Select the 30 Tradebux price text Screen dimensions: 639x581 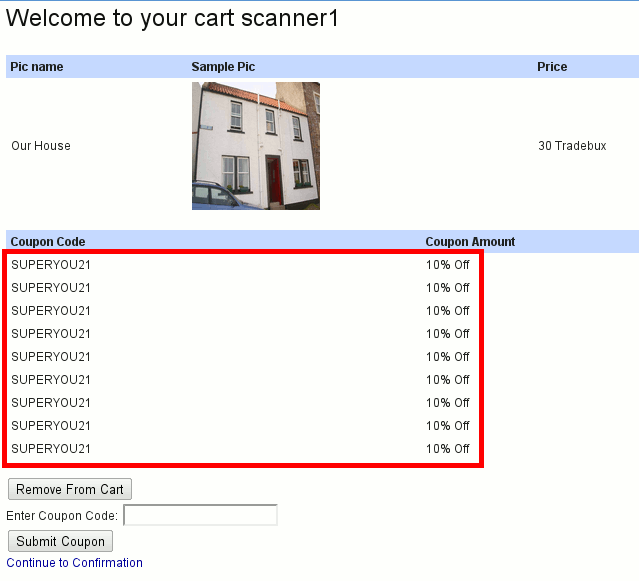(x=572, y=146)
